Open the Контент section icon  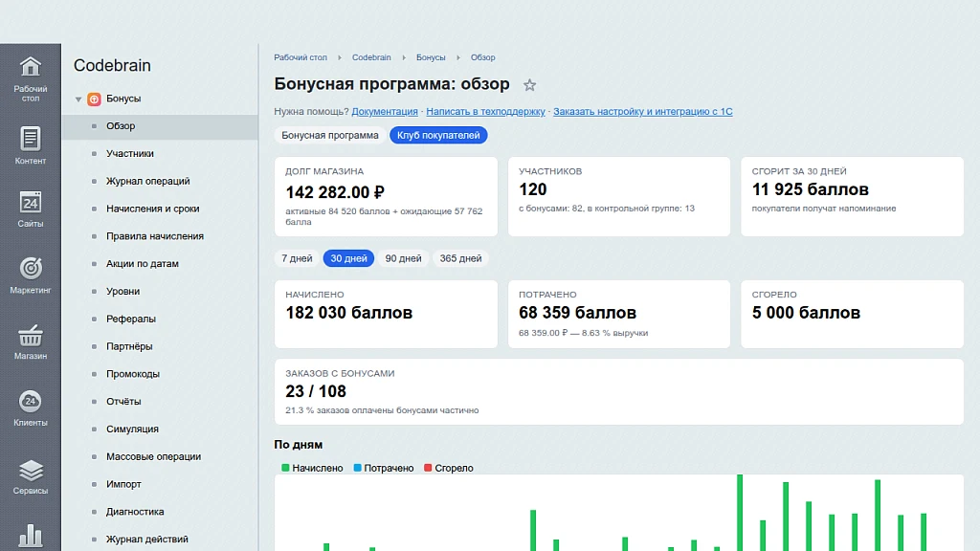(30, 138)
